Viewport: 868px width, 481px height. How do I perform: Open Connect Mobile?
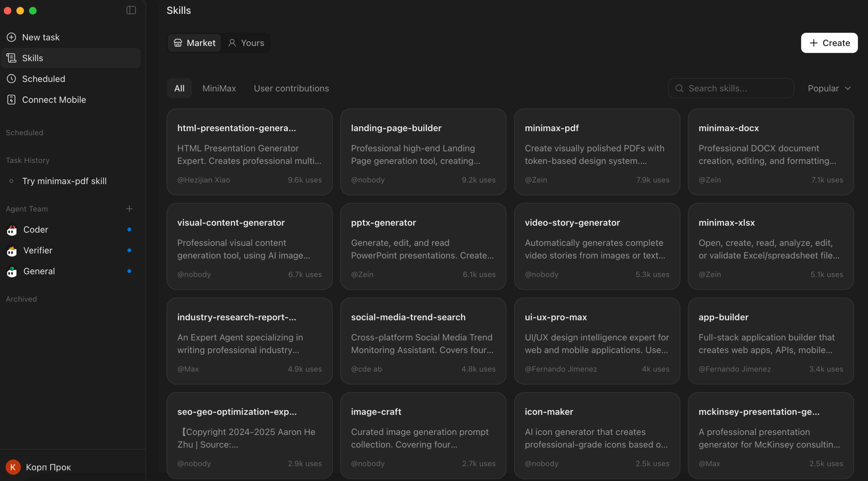tap(71, 100)
